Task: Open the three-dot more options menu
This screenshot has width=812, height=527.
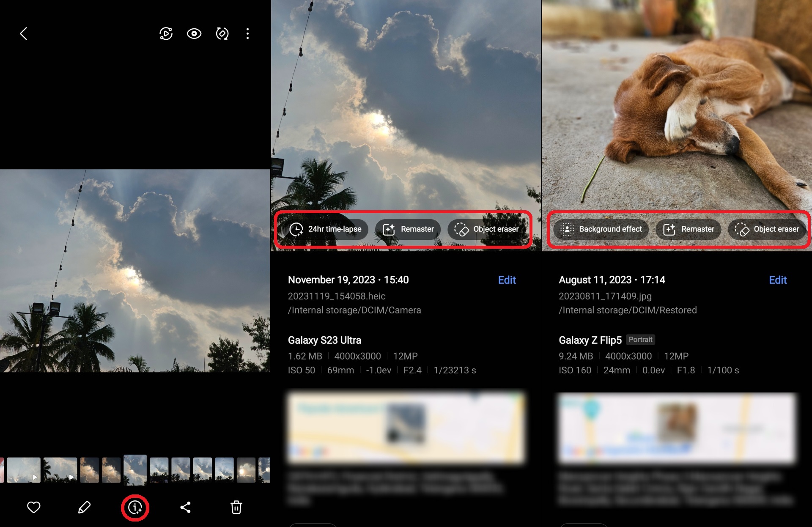Action: (248, 34)
